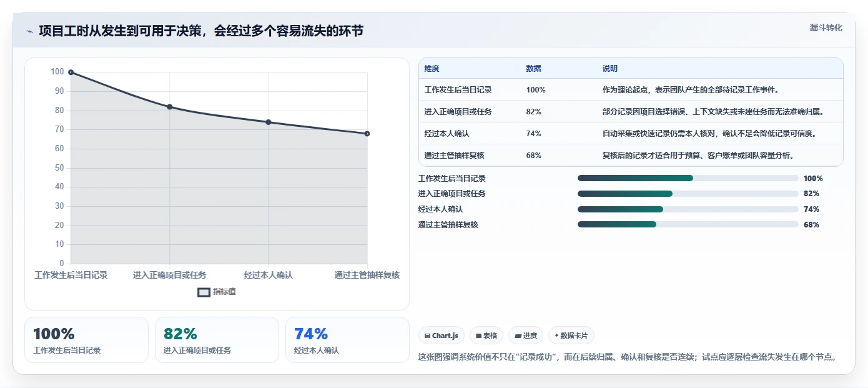Click the Chart.js chip
868x388 pixels.
[x=441, y=336]
